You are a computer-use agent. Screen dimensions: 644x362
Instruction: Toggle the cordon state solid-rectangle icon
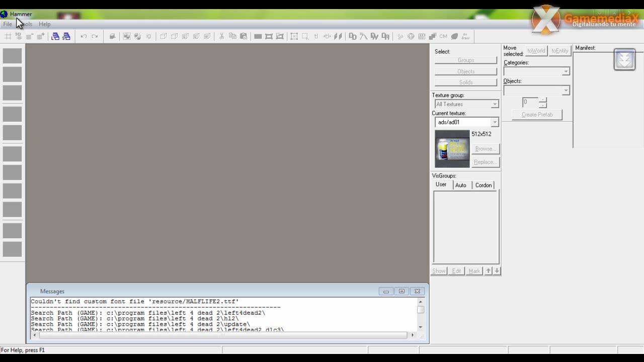click(x=258, y=36)
